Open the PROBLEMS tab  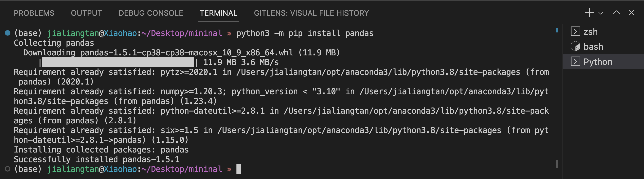[x=34, y=13]
